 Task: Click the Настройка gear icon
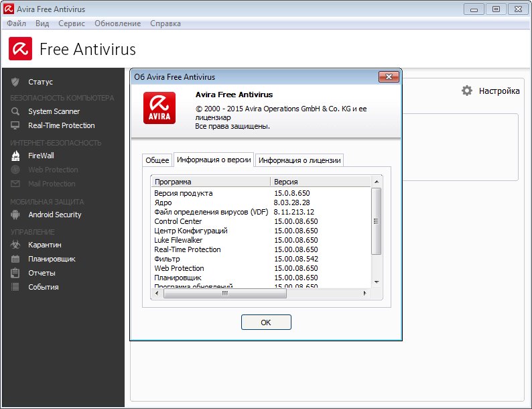467,91
